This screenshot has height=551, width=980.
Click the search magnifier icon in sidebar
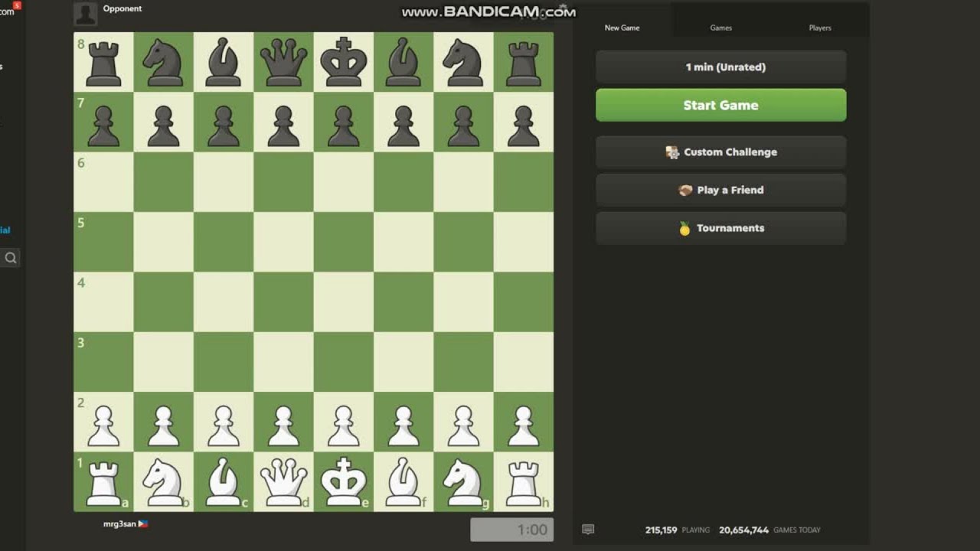[x=11, y=258]
